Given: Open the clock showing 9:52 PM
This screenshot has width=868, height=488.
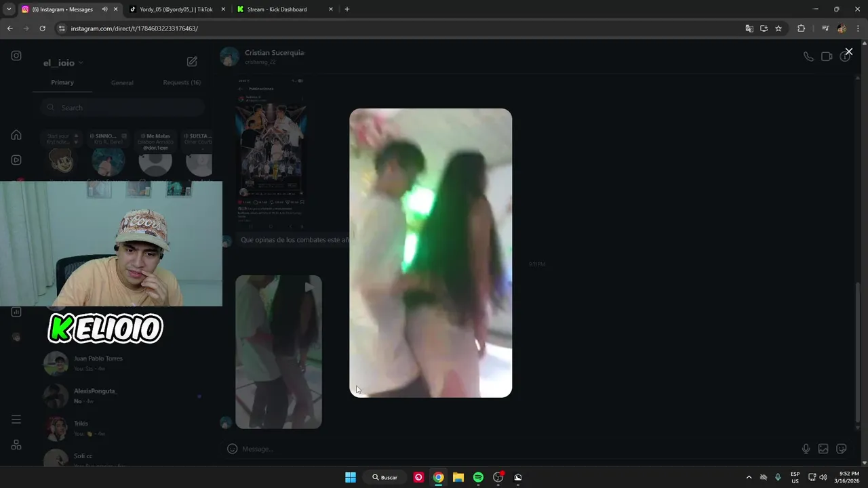Looking at the screenshot, I should tap(848, 477).
